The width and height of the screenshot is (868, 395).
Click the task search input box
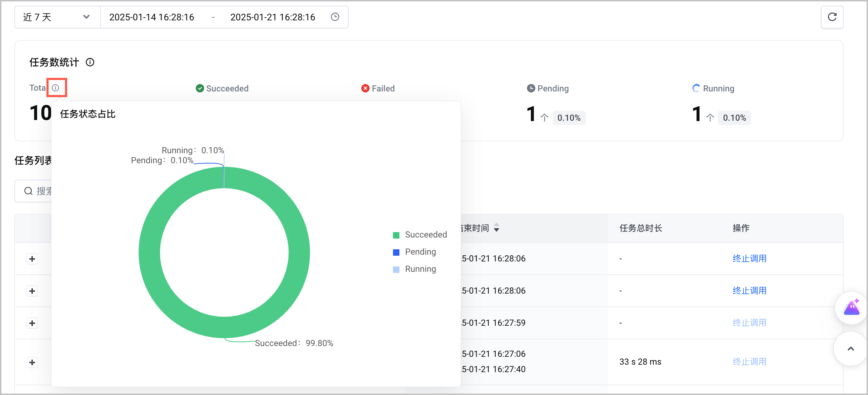(33, 191)
